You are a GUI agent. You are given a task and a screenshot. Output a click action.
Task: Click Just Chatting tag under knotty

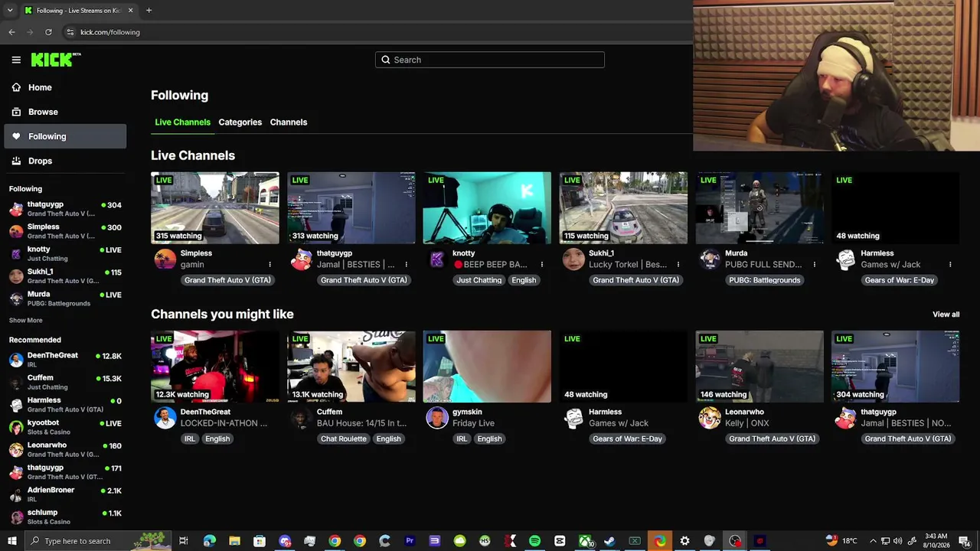(x=479, y=280)
